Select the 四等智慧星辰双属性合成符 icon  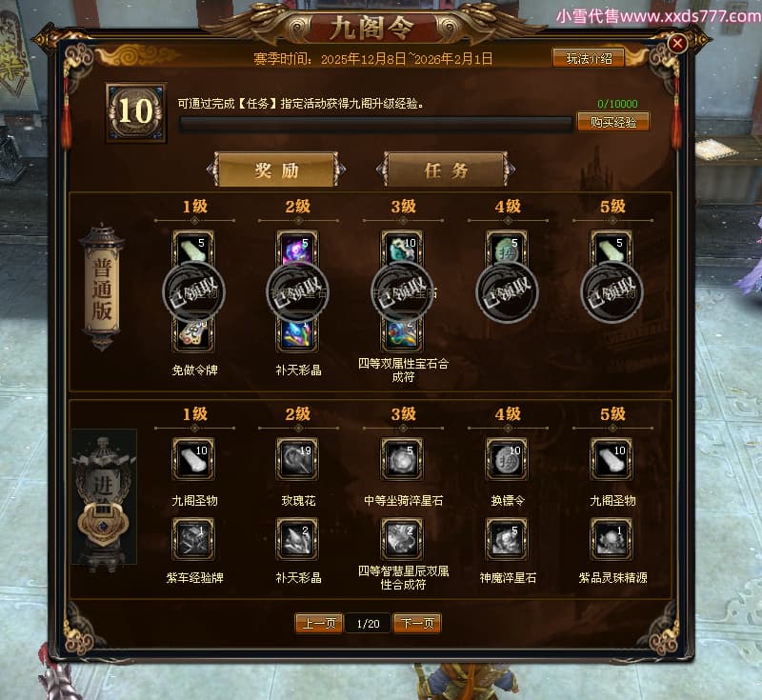point(402,539)
